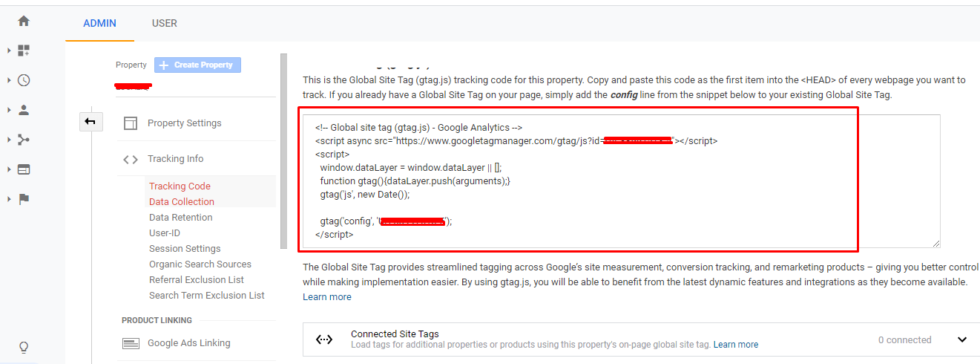Click the Discover lightbulb icon
Screen dimensions: 980x364
click(x=24, y=347)
